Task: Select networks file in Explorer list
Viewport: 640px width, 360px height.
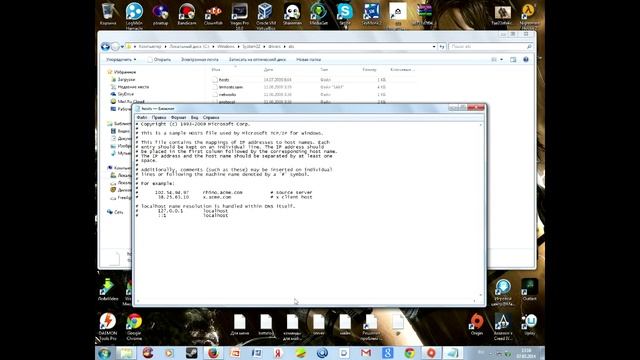Action: click(227, 95)
